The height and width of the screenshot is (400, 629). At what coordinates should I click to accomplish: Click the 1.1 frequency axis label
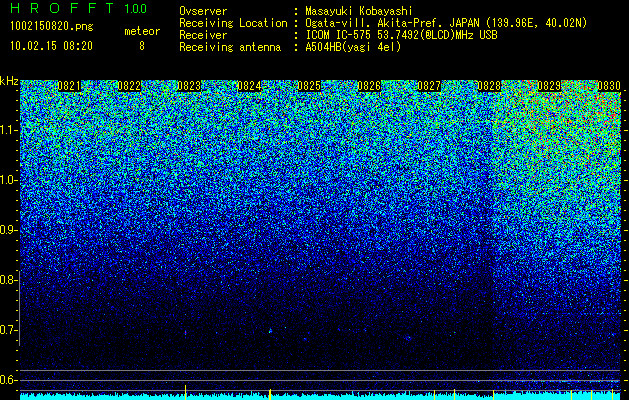(x=7, y=130)
